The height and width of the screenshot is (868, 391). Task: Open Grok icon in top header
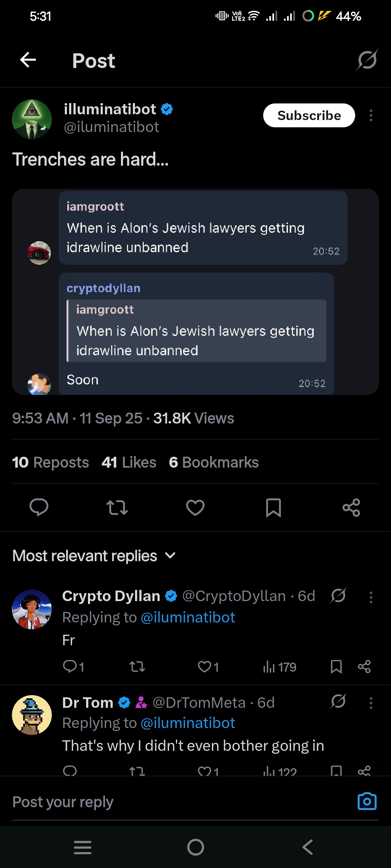click(367, 60)
